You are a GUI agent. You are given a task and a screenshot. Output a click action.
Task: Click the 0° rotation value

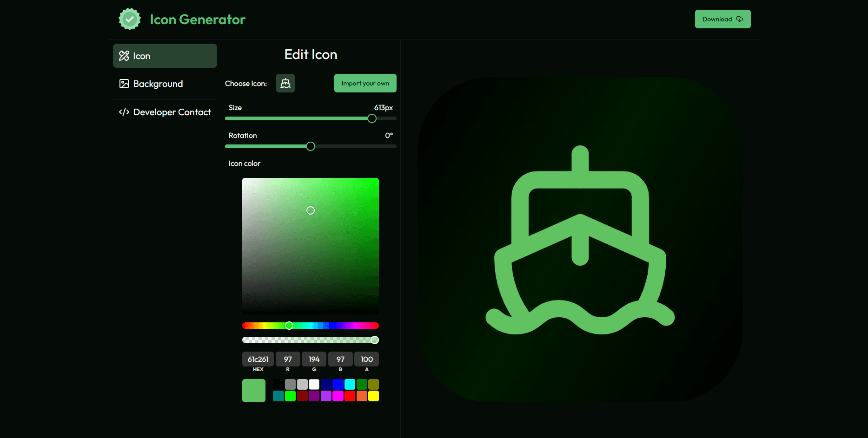tap(389, 136)
